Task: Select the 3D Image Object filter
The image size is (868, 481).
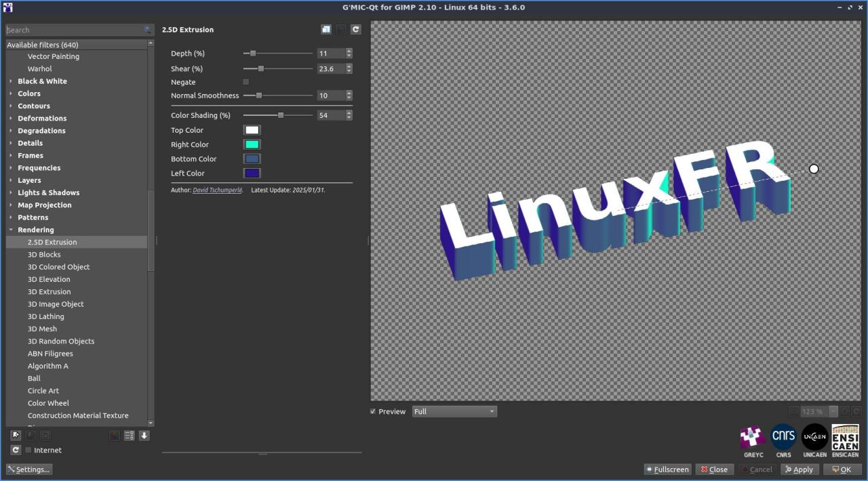Action: click(x=56, y=304)
